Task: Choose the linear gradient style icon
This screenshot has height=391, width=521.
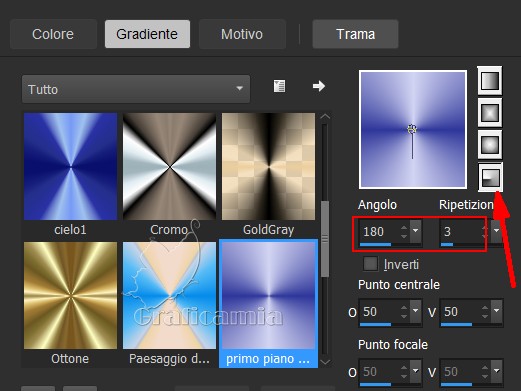Action: tap(490, 81)
